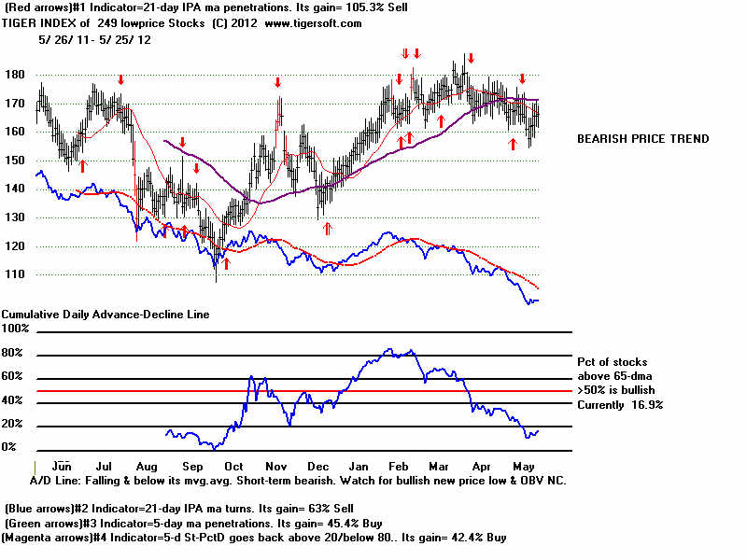Image resolution: width=747 pixels, height=560 pixels.
Task: Click the red up arrow in mid-June
Action: click(x=82, y=165)
